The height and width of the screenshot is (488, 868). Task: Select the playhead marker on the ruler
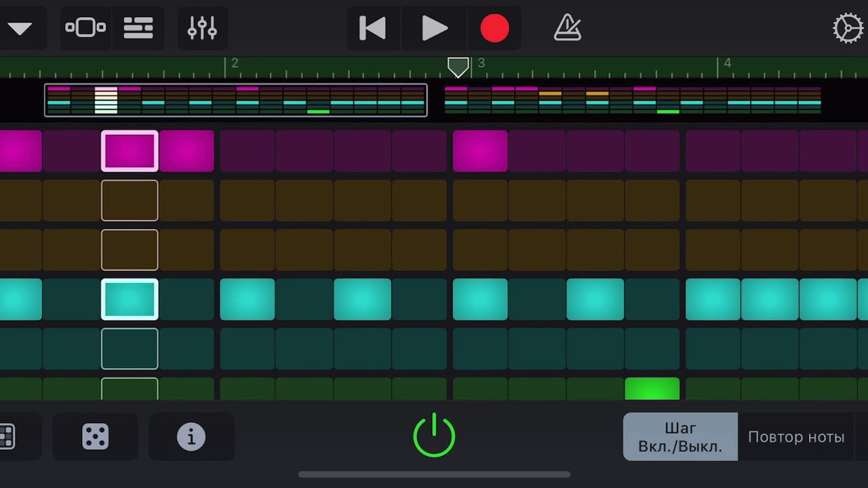pos(458,66)
